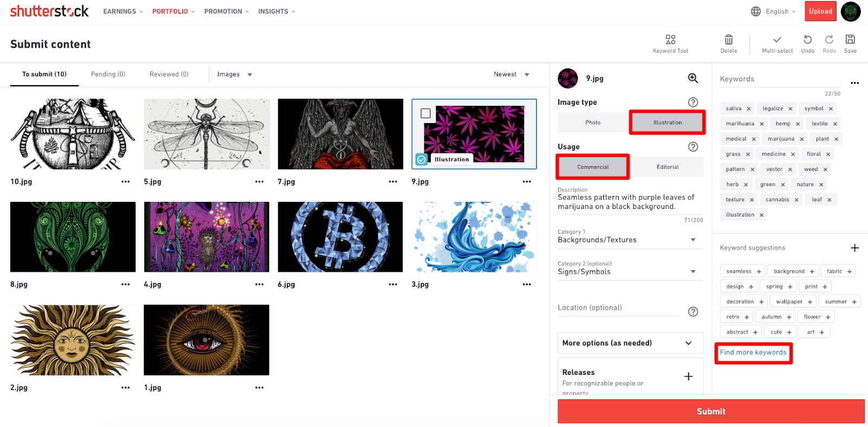Open the Earnings menu
This screenshot has height=427, width=868.
(x=123, y=11)
